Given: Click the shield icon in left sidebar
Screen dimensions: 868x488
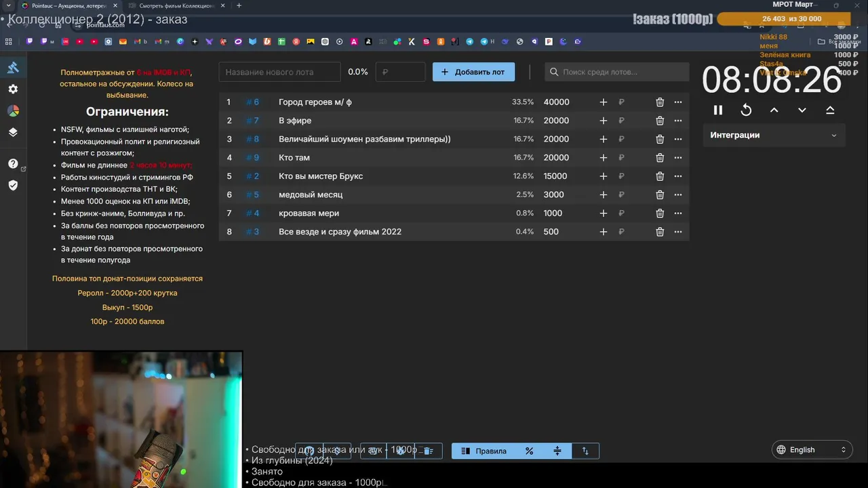Looking at the screenshot, I should tap(13, 185).
